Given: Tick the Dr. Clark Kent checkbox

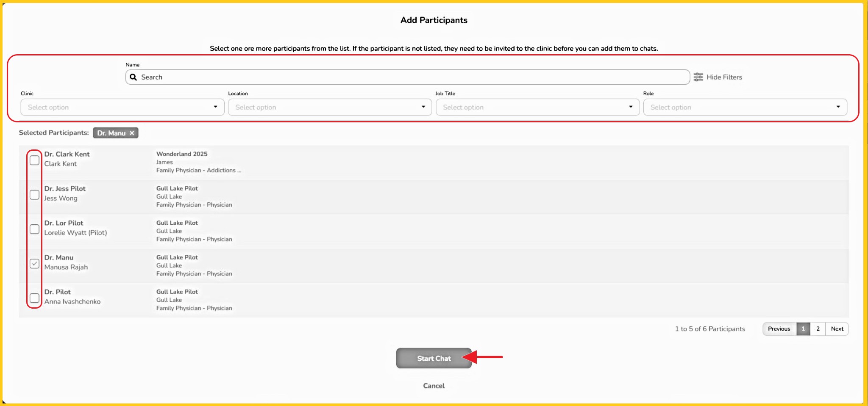Looking at the screenshot, I should 34,160.
